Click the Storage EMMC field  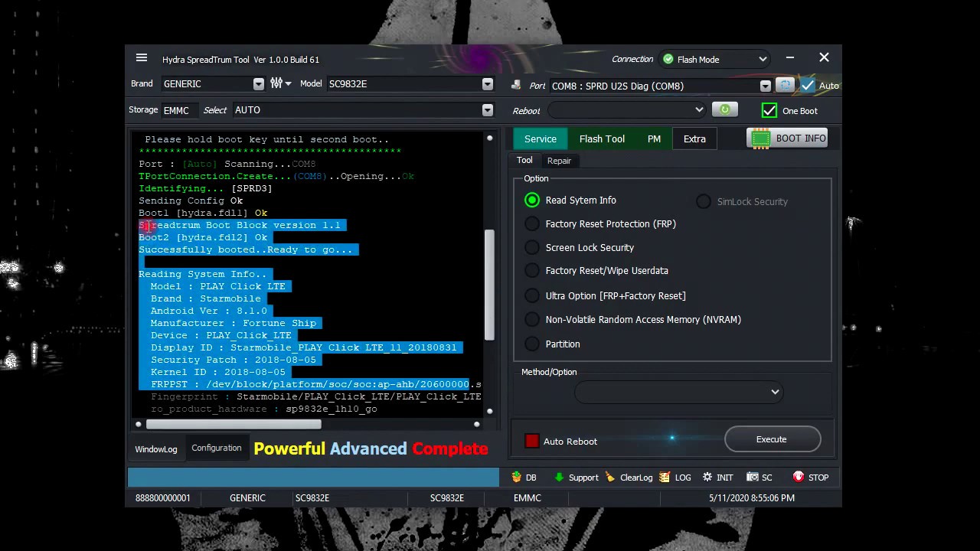click(180, 110)
